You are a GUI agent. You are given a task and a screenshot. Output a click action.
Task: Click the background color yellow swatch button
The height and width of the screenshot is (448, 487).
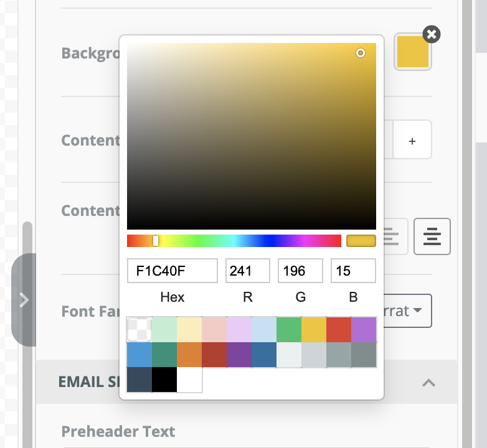point(413,52)
